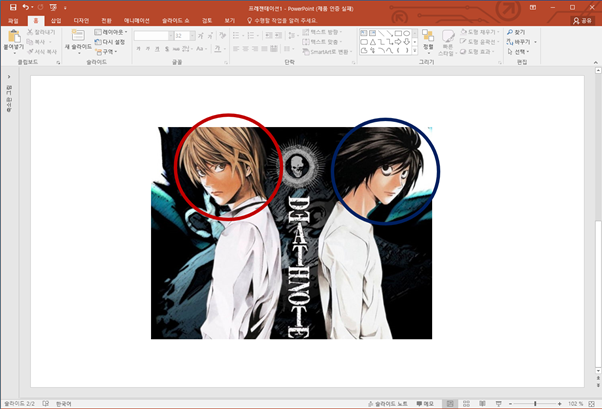Select the rectangle shape in gallery
The height and width of the screenshot is (409, 602).
[399, 33]
